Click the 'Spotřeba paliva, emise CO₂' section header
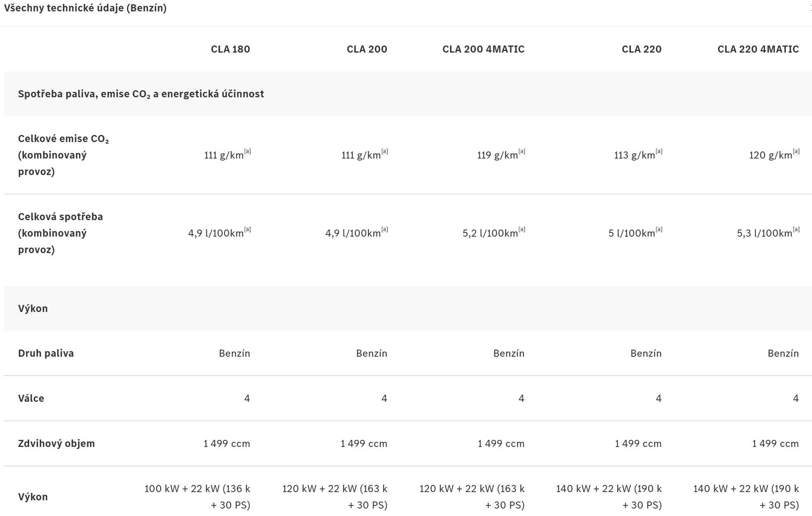The width and height of the screenshot is (812, 516). [x=141, y=94]
